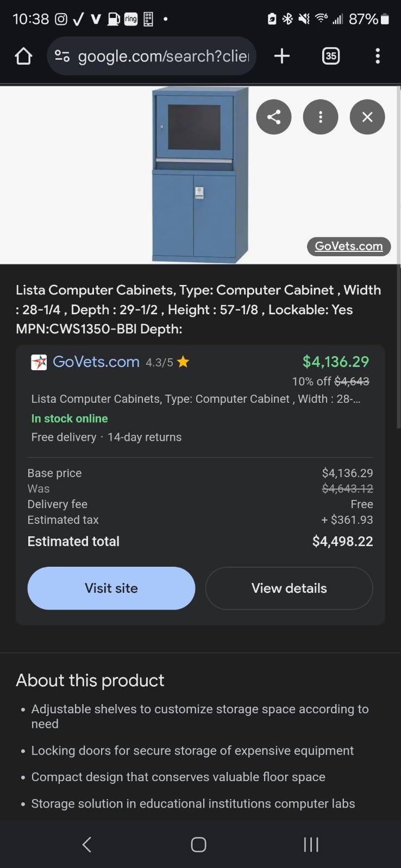
Task: Open a new tab with plus icon
Action: pos(281,56)
